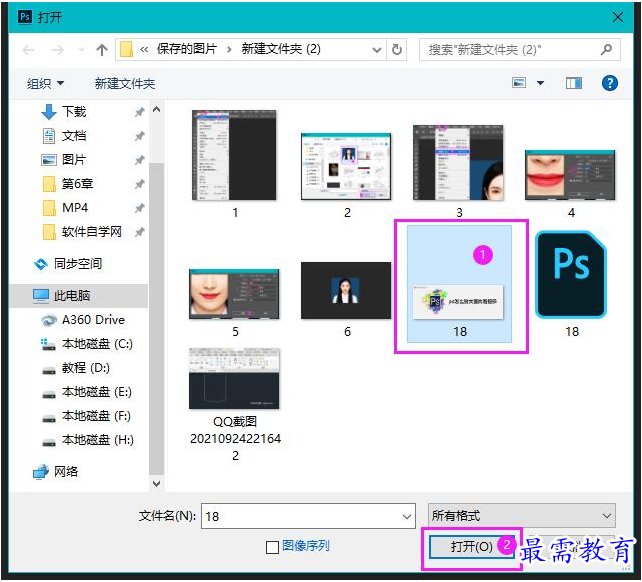Select 图片 in the sidebar

coord(74,160)
